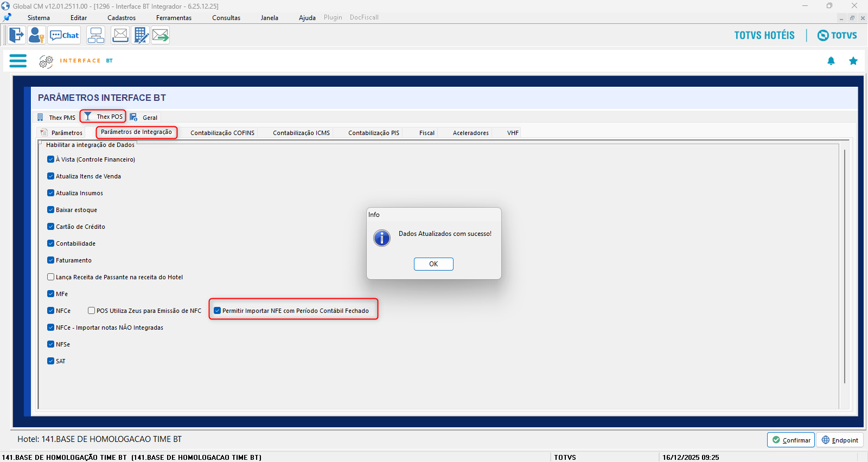Open notifications bell icon
Viewport: 868px width, 462px height.
[831, 61]
